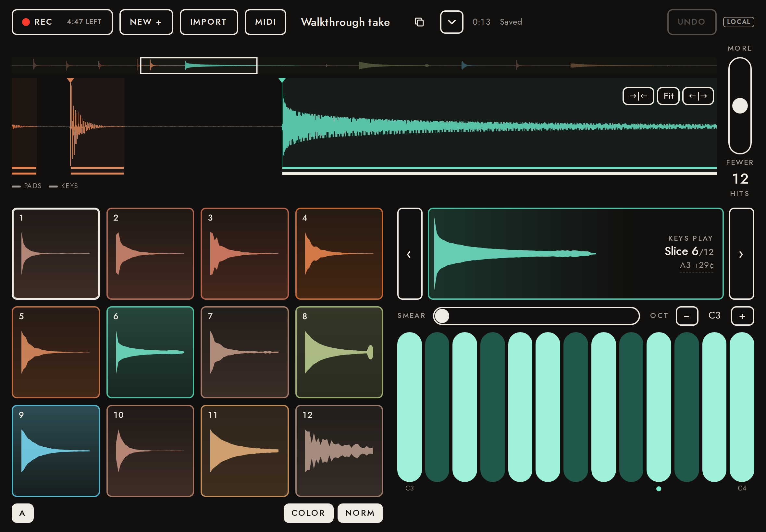Toggle the COLOR mode button

tap(308, 513)
